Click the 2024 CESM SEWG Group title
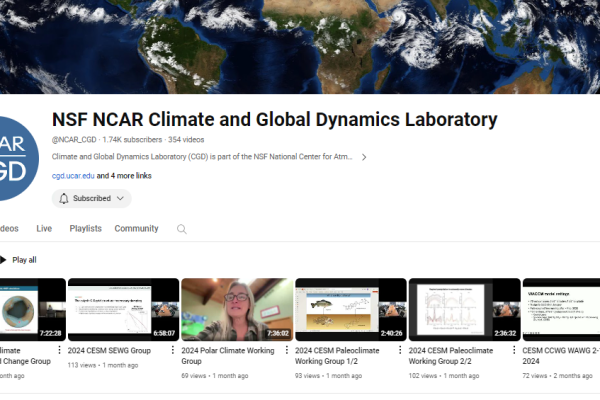The image size is (600, 400). click(108, 351)
